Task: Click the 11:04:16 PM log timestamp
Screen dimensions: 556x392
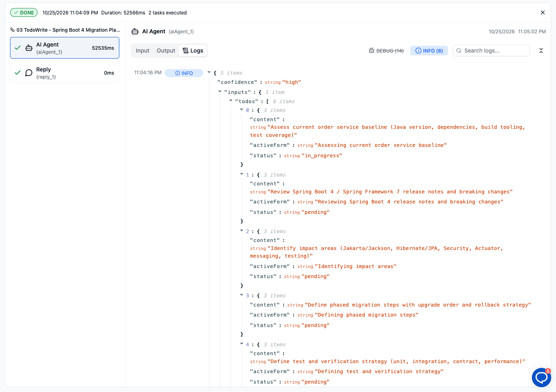Action: [148, 73]
